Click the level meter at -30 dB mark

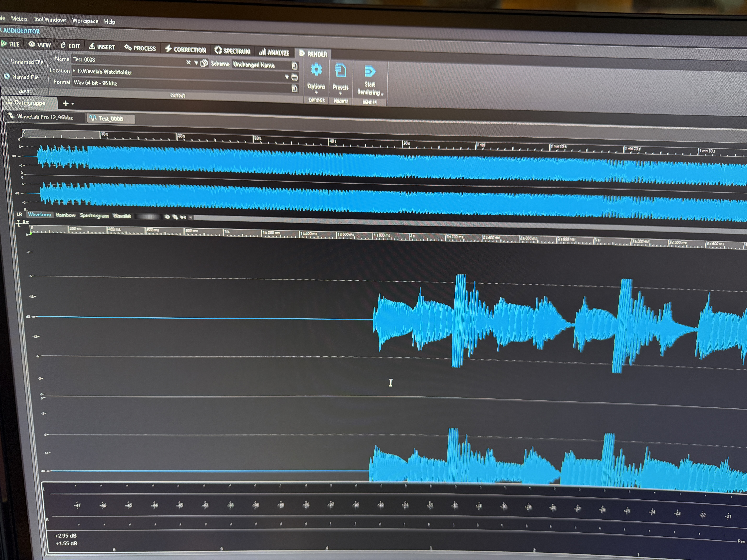pos(504,506)
